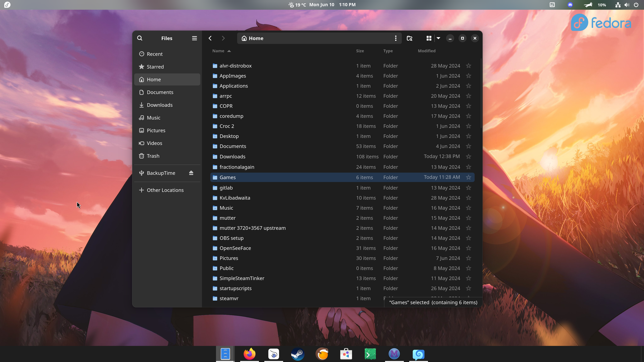Screen dimensions: 644x362
Task: Open the search in Files
Action: pos(140,38)
